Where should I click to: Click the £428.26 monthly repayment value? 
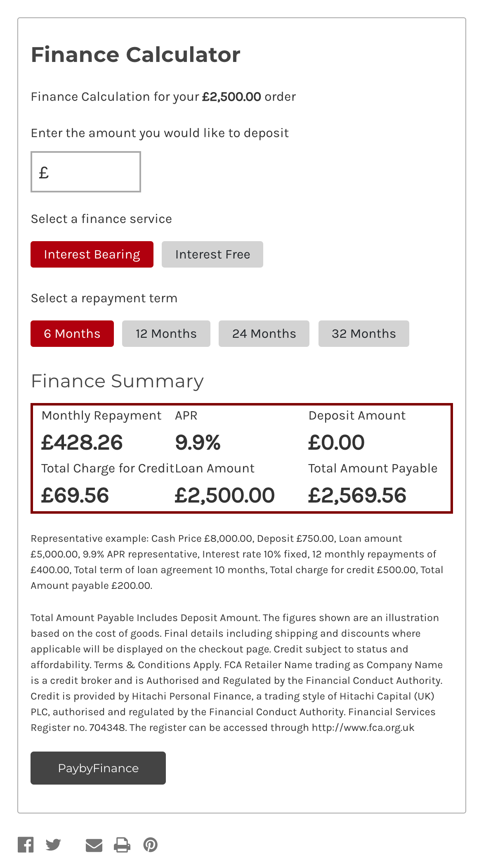82,442
